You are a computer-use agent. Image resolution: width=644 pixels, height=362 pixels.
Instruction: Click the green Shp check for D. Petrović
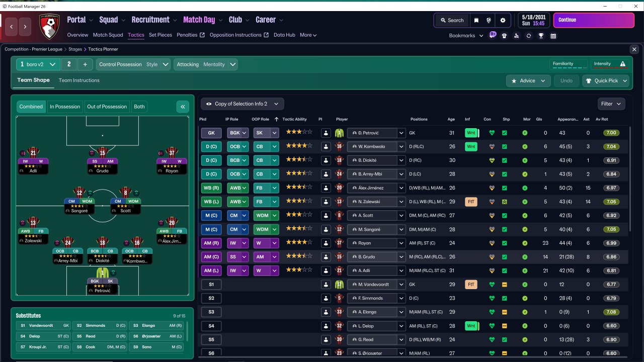505,133
